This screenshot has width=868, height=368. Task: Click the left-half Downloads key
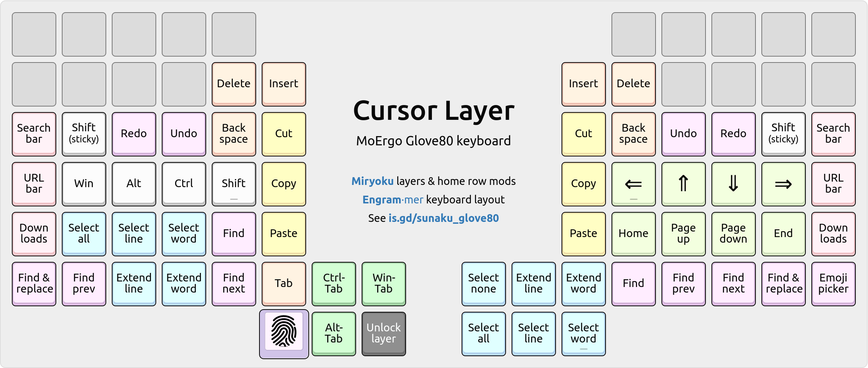coord(34,234)
